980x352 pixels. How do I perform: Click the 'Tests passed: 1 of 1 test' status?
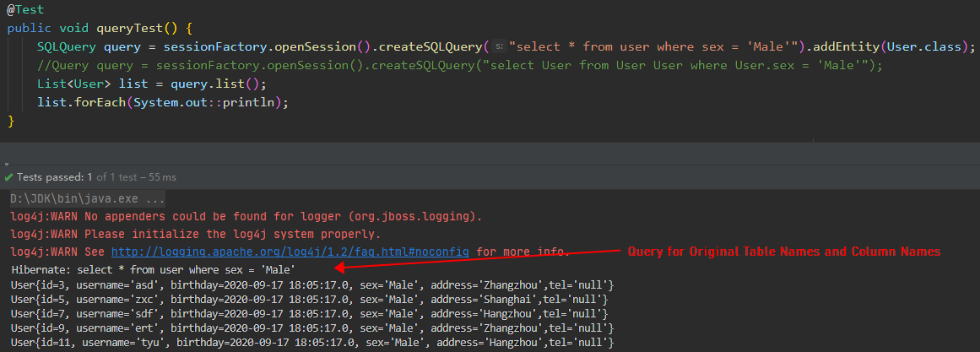pyautogui.click(x=96, y=177)
